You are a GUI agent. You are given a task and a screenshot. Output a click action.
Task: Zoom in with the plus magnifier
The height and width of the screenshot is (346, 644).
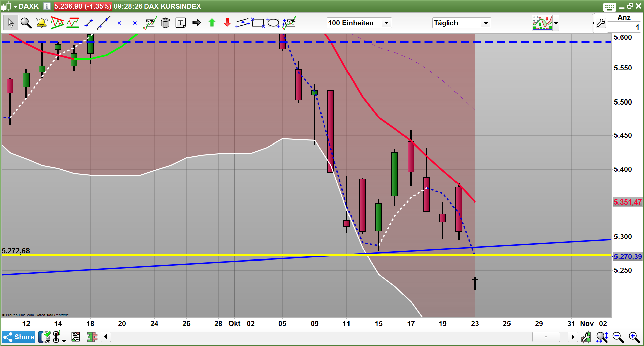coord(634,337)
